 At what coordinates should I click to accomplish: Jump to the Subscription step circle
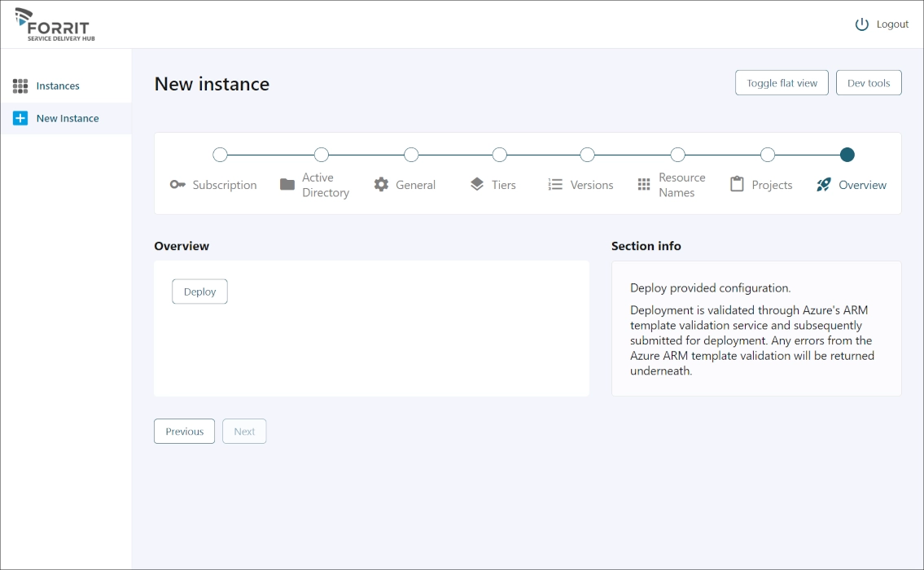coord(220,155)
